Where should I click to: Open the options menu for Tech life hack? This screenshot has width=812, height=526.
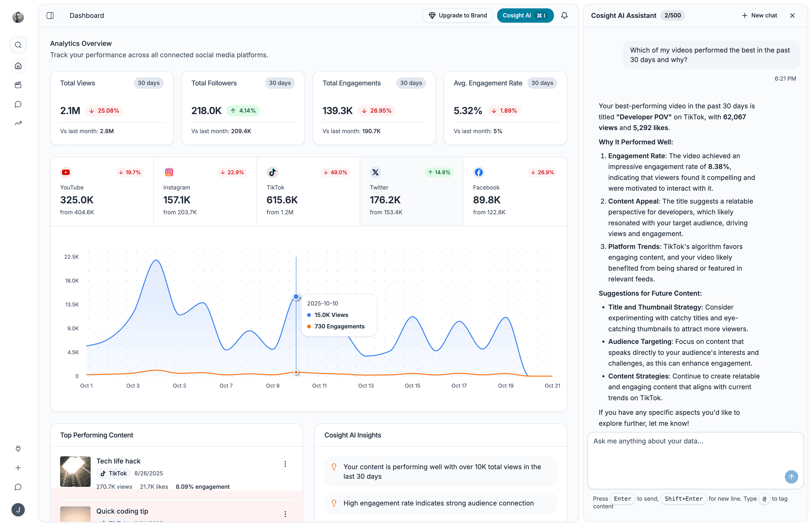coord(285,463)
